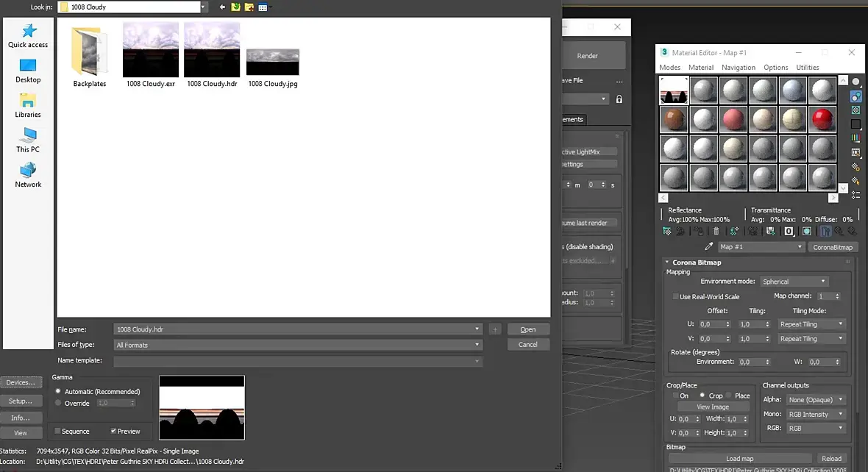Toggle Show End Result icon

pyautogui.click(x=825, y=232)
